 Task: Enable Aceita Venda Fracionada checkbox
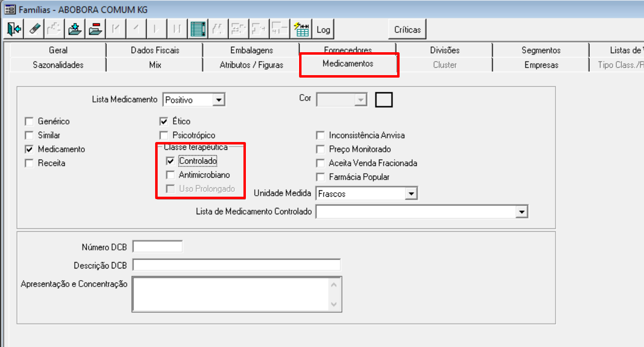click(320, 163)
